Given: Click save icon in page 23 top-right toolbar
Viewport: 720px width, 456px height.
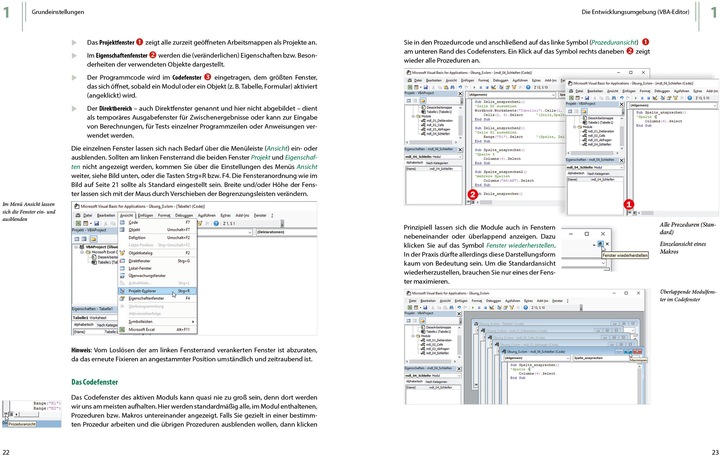Looking at the screenshot, I should pos(587,98).
